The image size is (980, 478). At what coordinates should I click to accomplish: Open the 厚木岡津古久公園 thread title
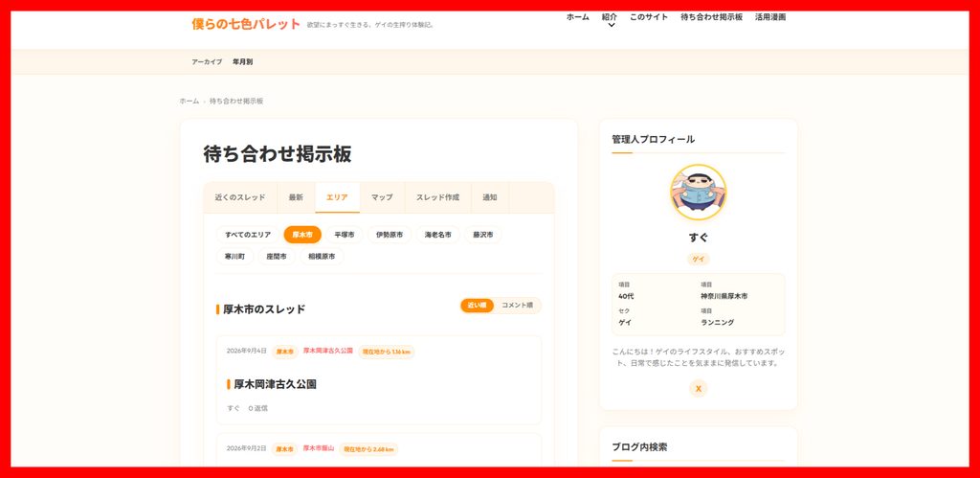pyautogui.click(x=275, y=384)
